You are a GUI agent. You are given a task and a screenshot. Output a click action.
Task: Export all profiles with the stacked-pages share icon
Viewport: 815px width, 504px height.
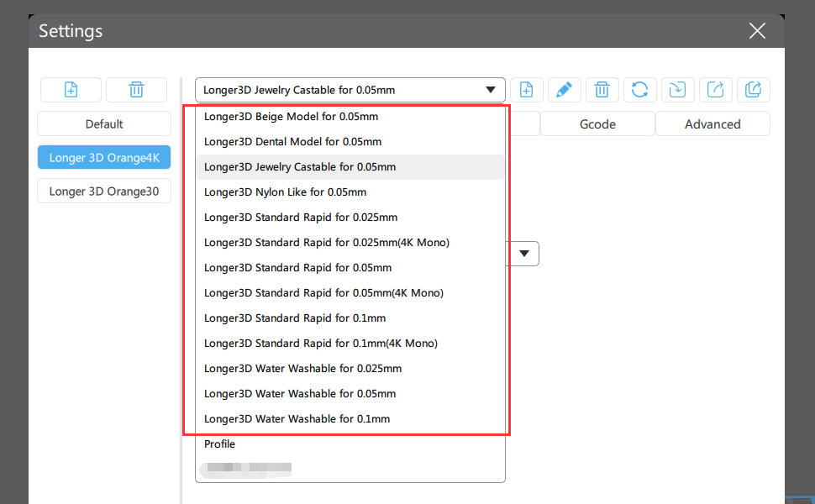coord(754,90)
